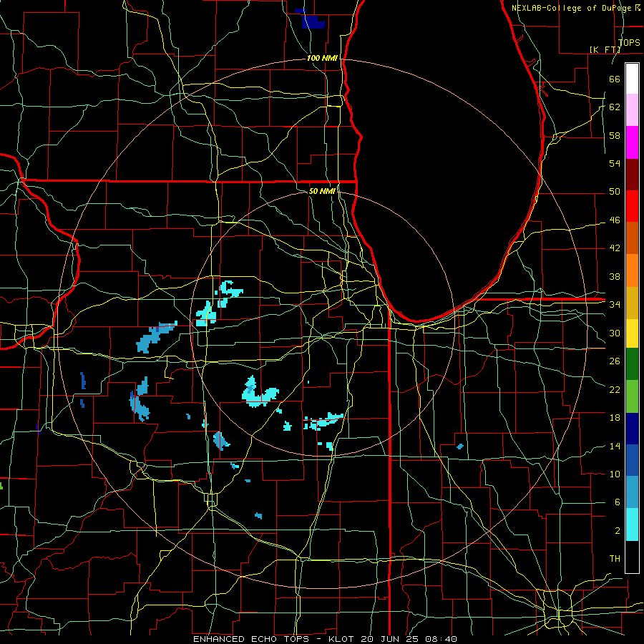Click the medium blue legend swatch

tap(632, 460)
